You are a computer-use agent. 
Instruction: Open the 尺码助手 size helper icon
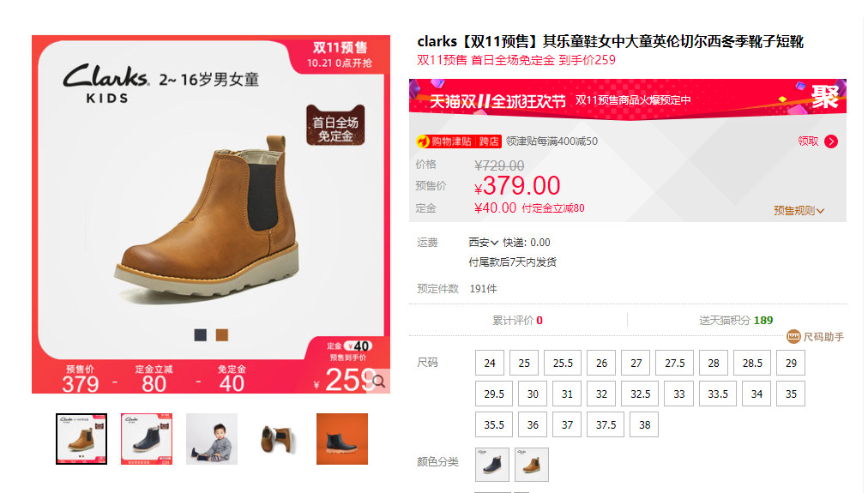pyautogui.click(x=793, y=336)
